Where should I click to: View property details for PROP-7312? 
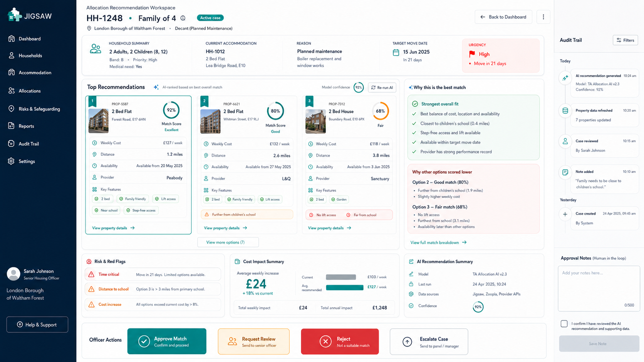329,228
